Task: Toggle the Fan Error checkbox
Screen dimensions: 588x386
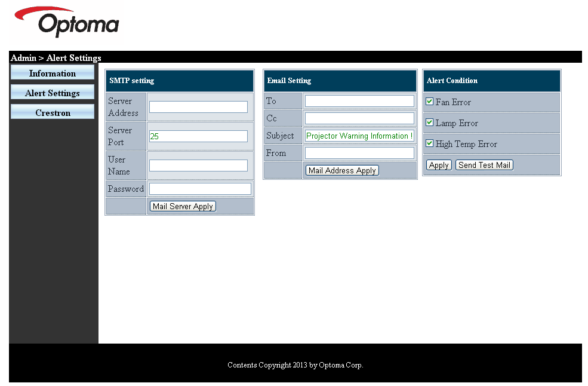Action: (x=430, y=102)
